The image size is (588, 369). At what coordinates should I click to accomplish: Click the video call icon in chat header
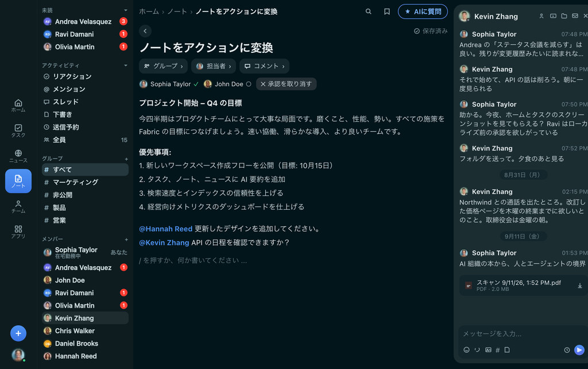click(x=553, y=16)
